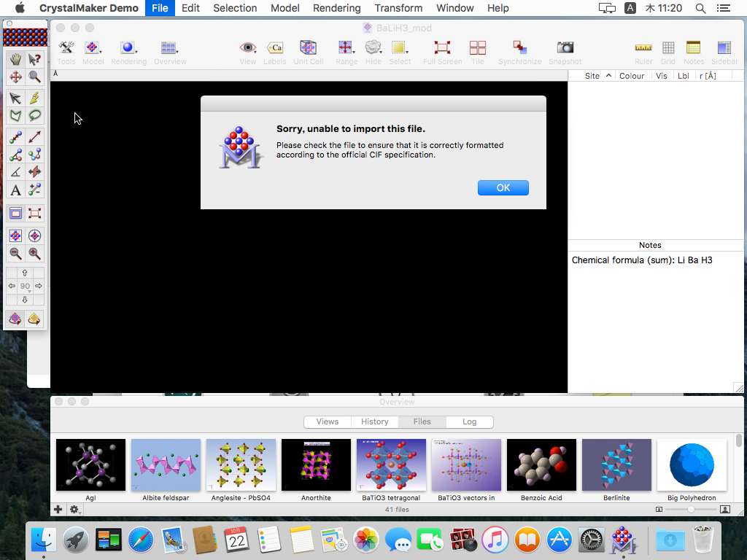This screenshot has height=560, width=747.
Task: Open the Range toolbar dropdown
Action: [347, 52]
